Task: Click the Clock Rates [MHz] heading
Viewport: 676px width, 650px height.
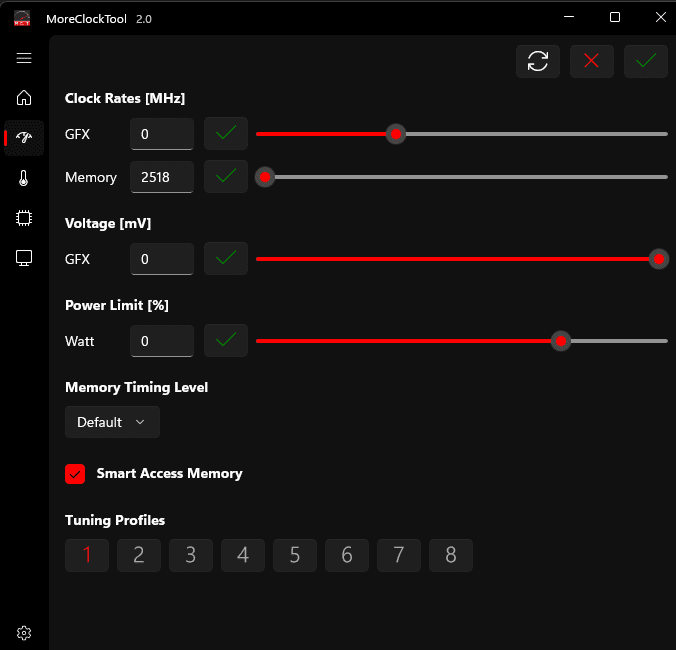Action: coord(125,98)
